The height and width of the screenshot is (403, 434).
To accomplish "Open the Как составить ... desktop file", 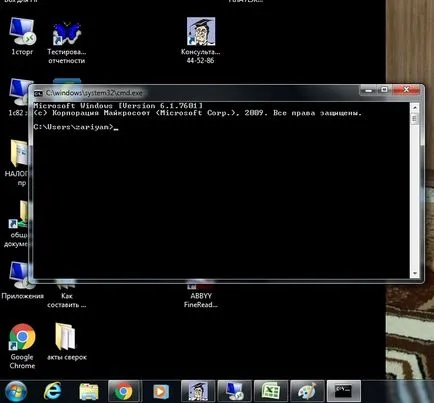I will point(67,296).
